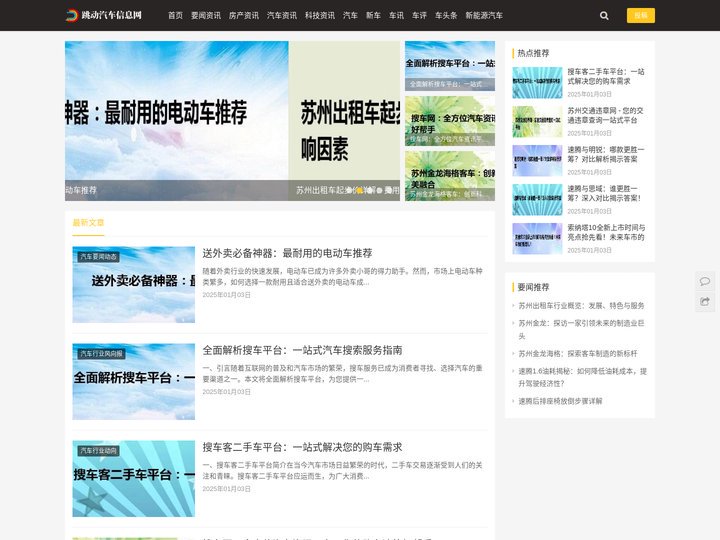Click sidebar thumbnail beside 苏州交通违章网
Viewport: 720px width, 540px height.
click(x=537, y=122)
